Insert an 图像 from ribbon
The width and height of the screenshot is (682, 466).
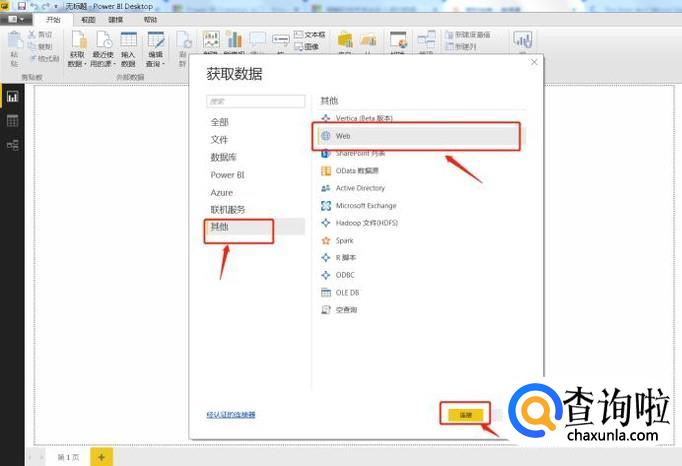tap(307, 46)
